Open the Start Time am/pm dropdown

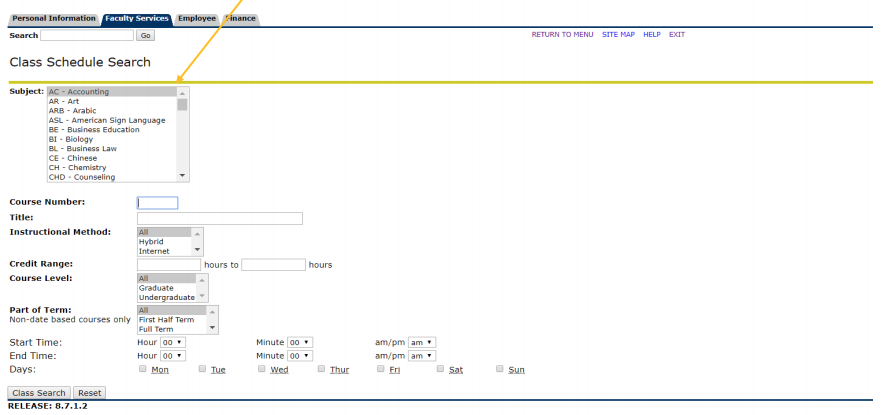422,342
